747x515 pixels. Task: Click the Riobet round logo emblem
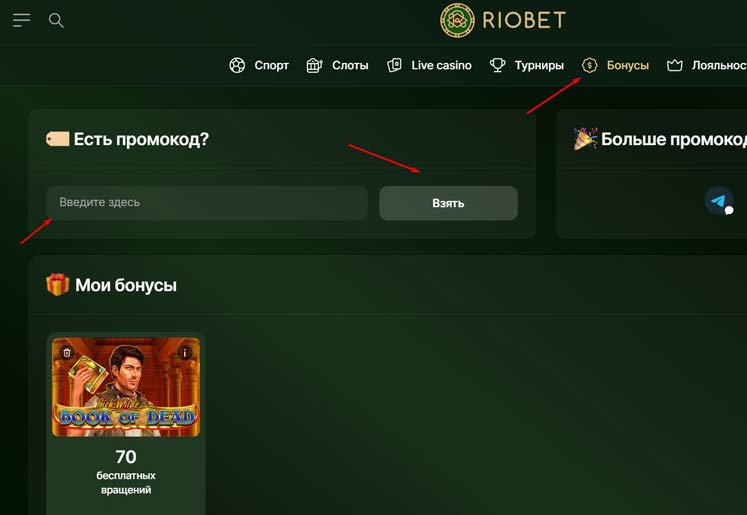(457, 20)
